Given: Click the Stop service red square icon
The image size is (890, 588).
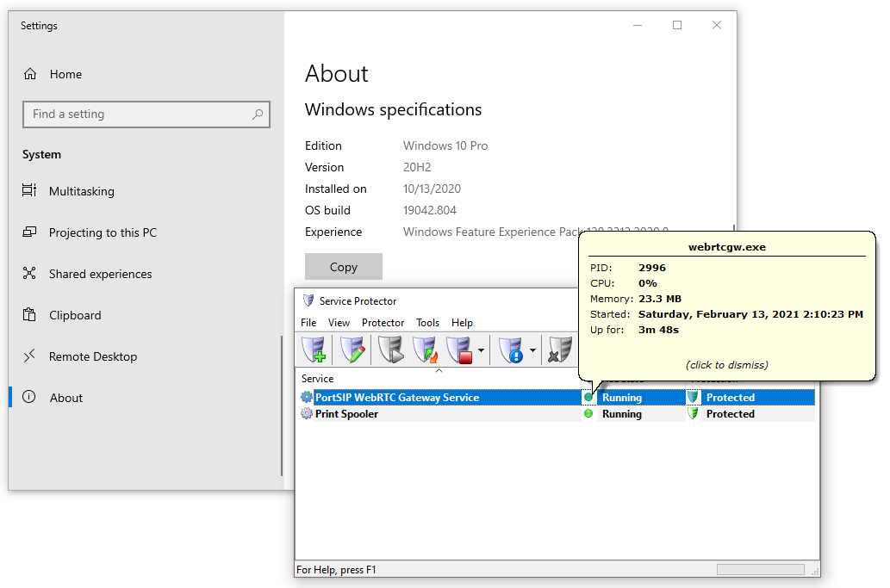Looking at the screenshot, I should (459, 350).
